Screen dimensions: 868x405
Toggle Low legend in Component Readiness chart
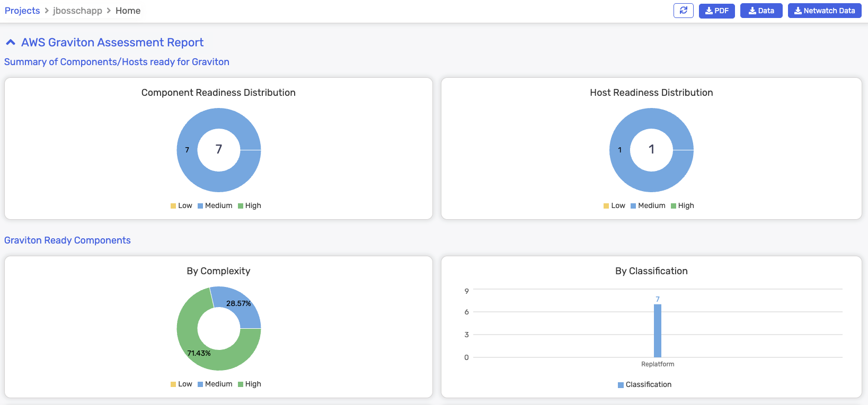coord(181,205)
